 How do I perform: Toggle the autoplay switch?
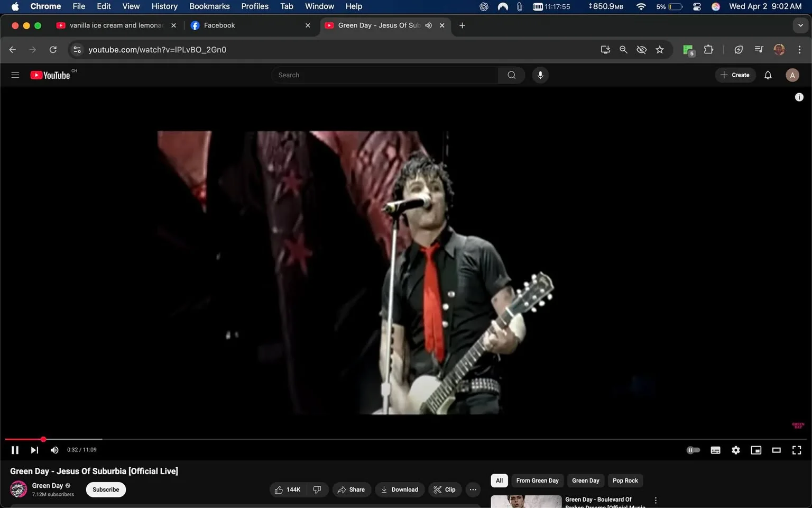693,450
